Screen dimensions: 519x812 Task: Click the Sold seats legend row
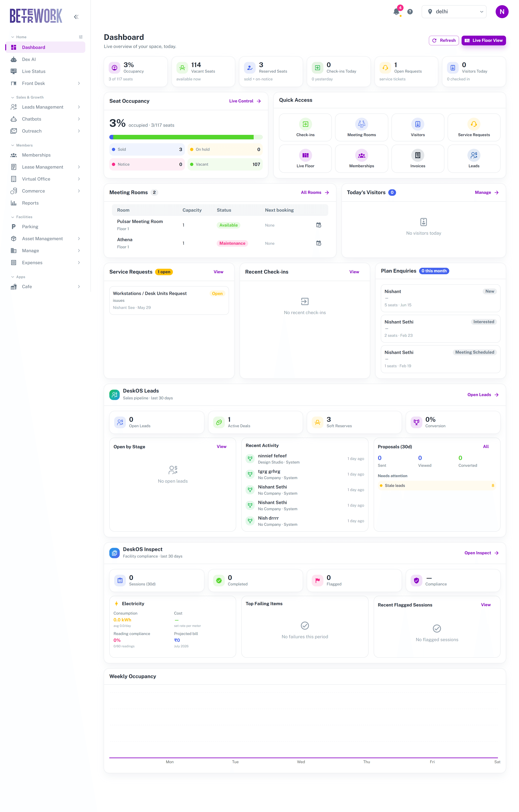(x=147, y=149)
